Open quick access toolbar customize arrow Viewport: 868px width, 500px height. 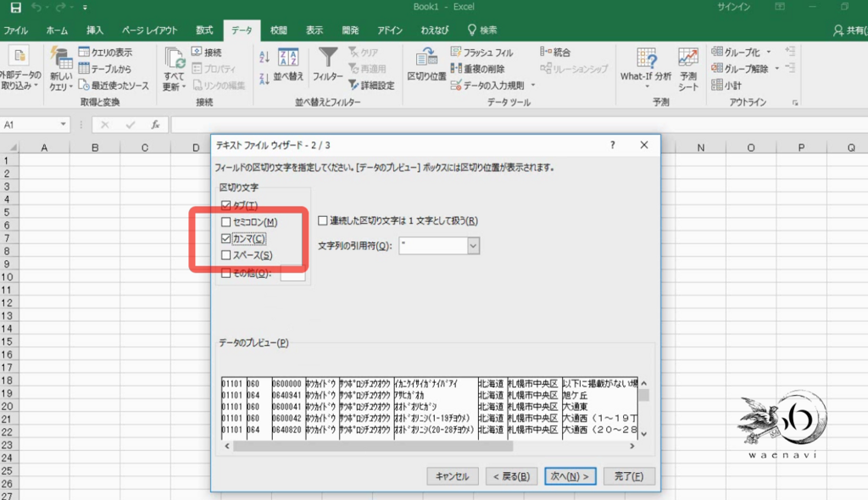point(85,8)
